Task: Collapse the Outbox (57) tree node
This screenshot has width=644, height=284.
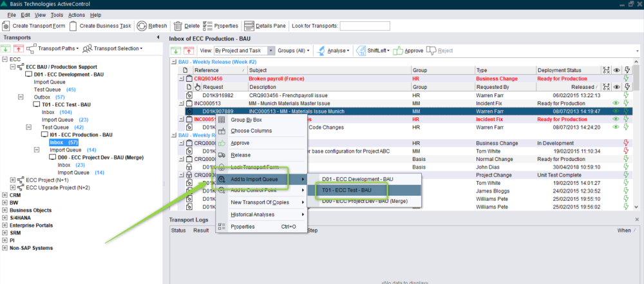Action: click(21, 97)
